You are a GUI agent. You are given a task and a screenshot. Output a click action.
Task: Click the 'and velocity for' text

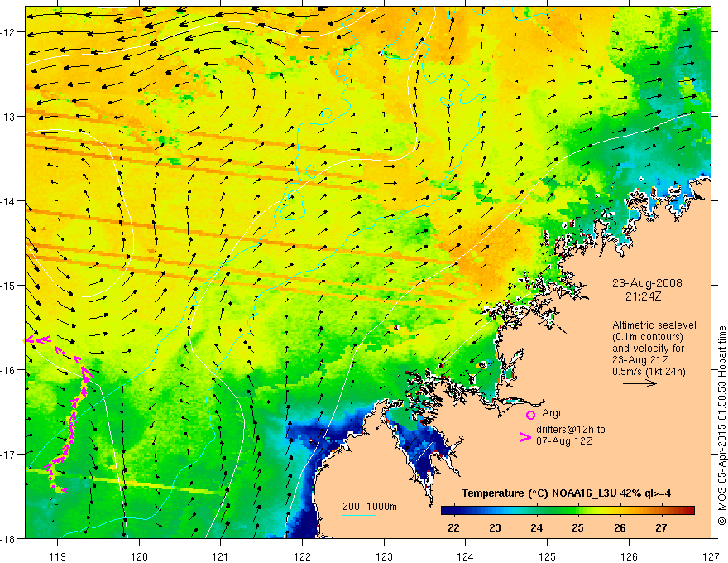(648, 349)
